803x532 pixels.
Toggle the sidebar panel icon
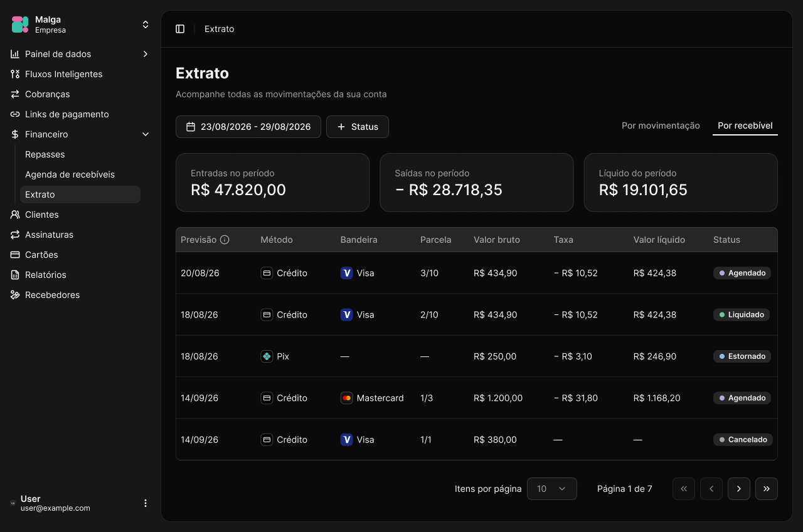click(x=180, y=29)
